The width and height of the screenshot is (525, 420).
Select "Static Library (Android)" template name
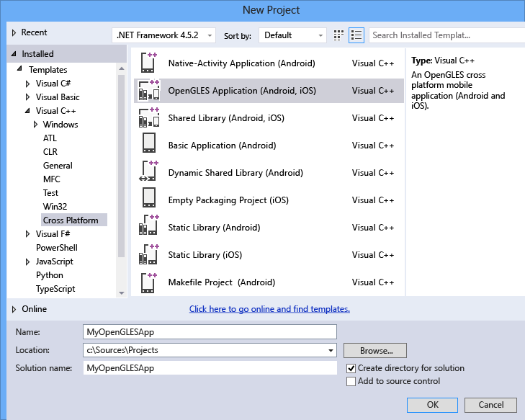(214, 228)
